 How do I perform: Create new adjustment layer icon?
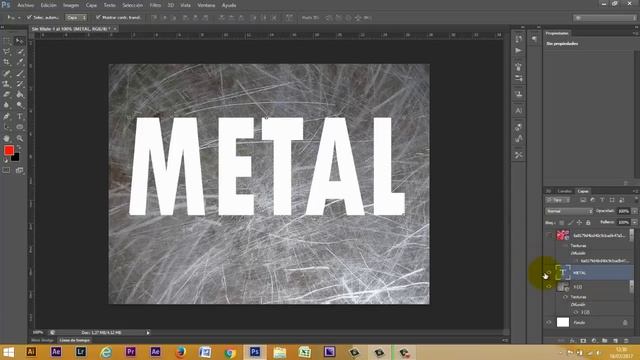(x=594, y=340)
